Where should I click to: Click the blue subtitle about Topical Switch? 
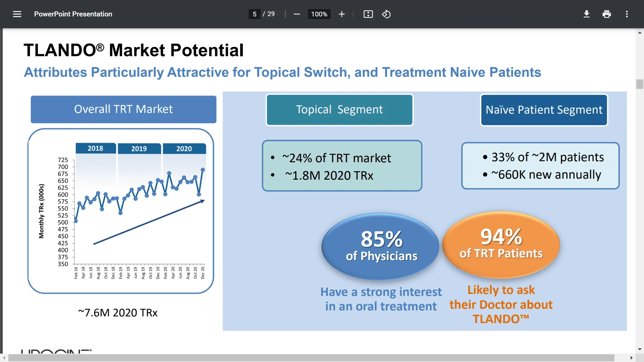click(282, 72)
